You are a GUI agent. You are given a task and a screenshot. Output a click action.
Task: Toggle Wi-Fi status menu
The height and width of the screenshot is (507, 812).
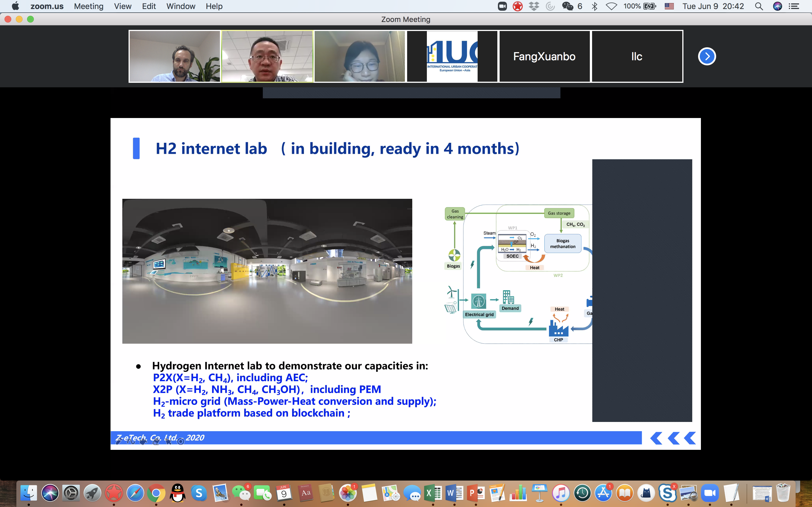pos(611,6)
